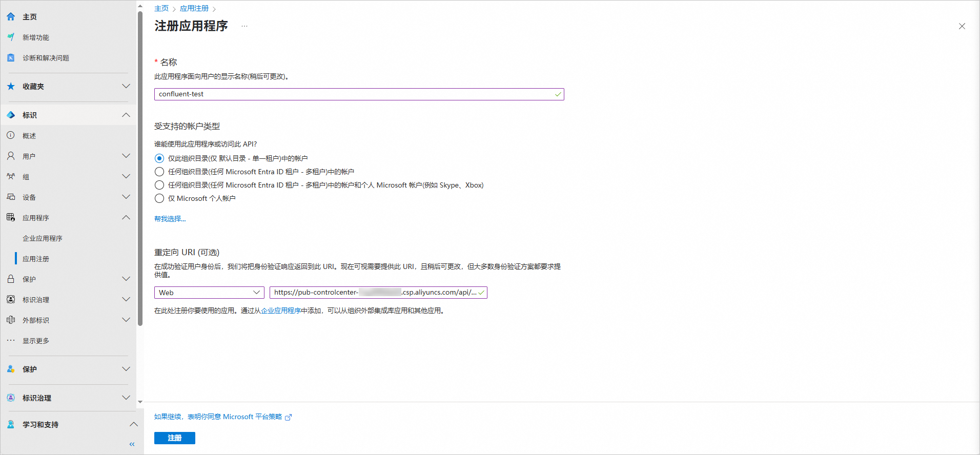Click 主页 breadcrumb link
Screen dimensions: 980x455
tap(161, 8)
